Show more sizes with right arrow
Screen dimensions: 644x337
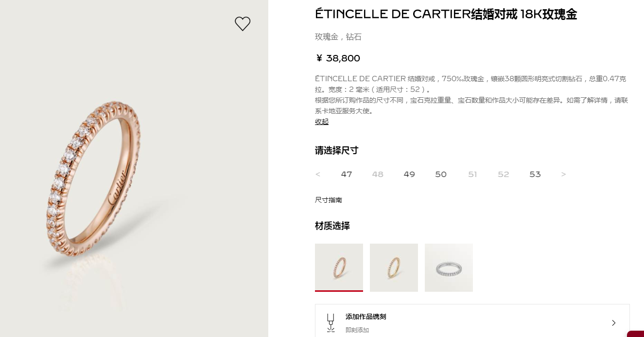[564, 174]
